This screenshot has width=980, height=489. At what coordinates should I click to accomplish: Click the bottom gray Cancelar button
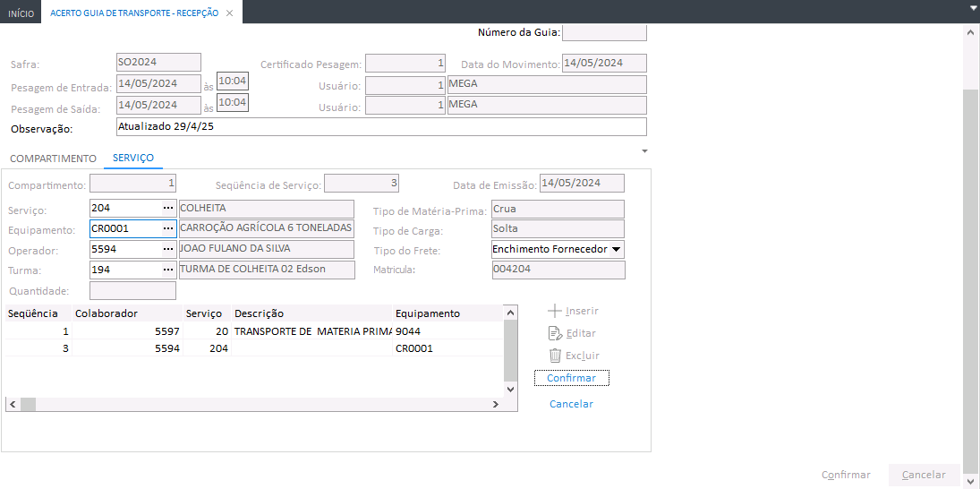(x=924, y=475)
